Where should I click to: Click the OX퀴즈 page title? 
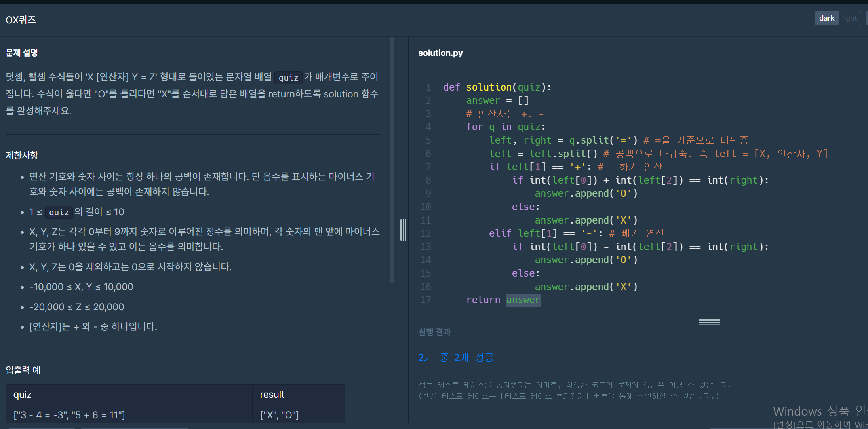(x=21, y=20)
